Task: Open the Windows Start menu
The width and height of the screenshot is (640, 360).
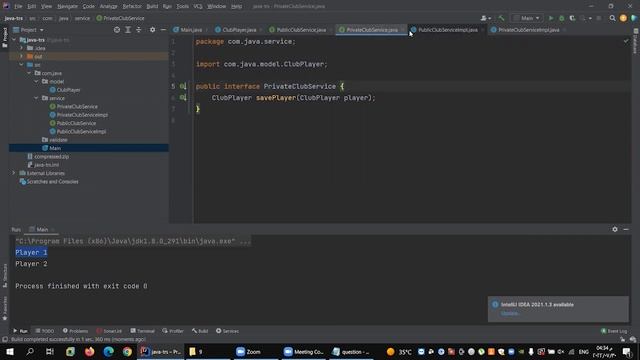Action: pyautogui.click(x=10, y=351)
